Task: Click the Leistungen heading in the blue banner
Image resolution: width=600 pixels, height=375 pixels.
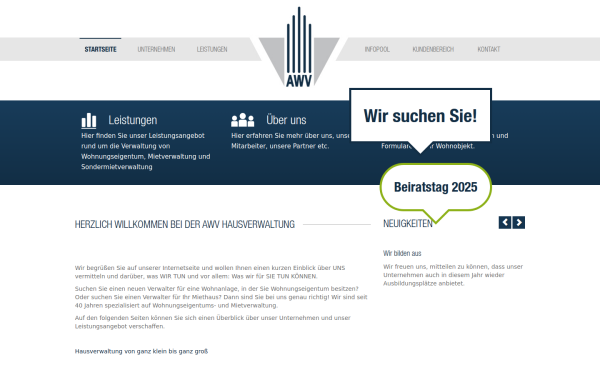Action: (132, 120)
